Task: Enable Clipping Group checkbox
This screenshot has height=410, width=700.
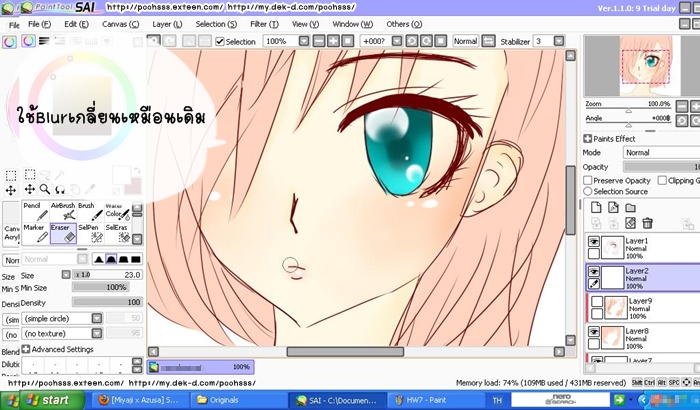Action: tap(662, 180)
